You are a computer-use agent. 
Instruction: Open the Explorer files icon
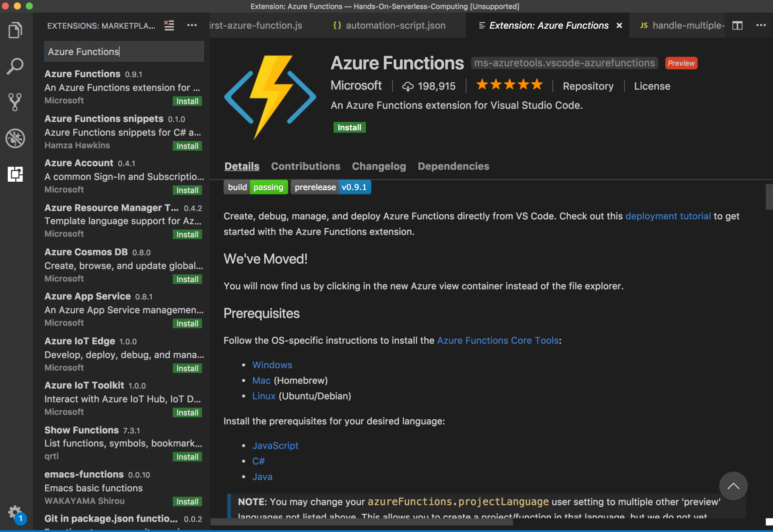click(15, 30)
